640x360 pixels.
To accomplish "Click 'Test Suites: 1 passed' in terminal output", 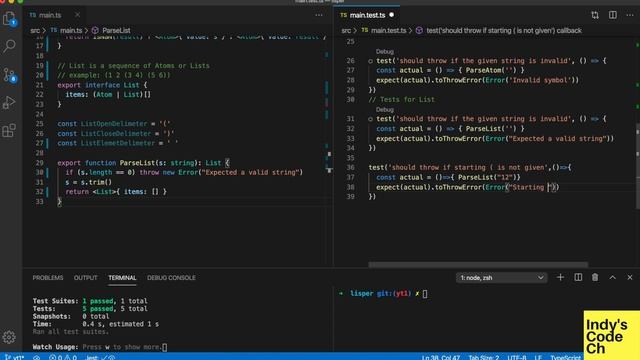I will point(73,301).
